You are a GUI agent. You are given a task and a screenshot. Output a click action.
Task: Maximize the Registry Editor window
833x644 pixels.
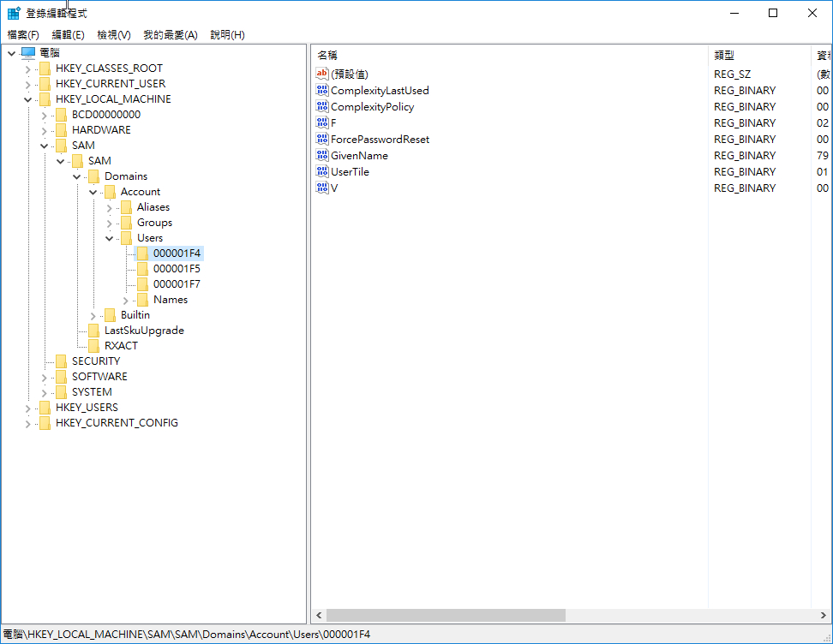(773, 13)
